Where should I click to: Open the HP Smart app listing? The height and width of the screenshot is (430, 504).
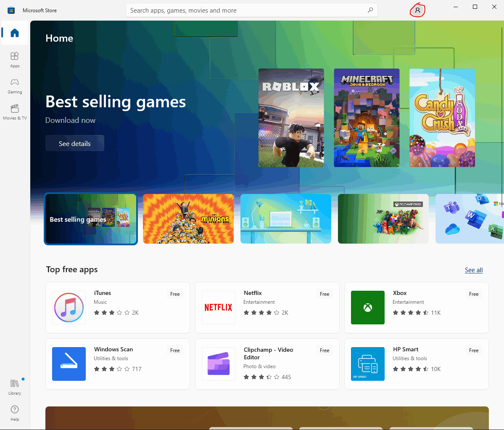click(x=416, y=364)
